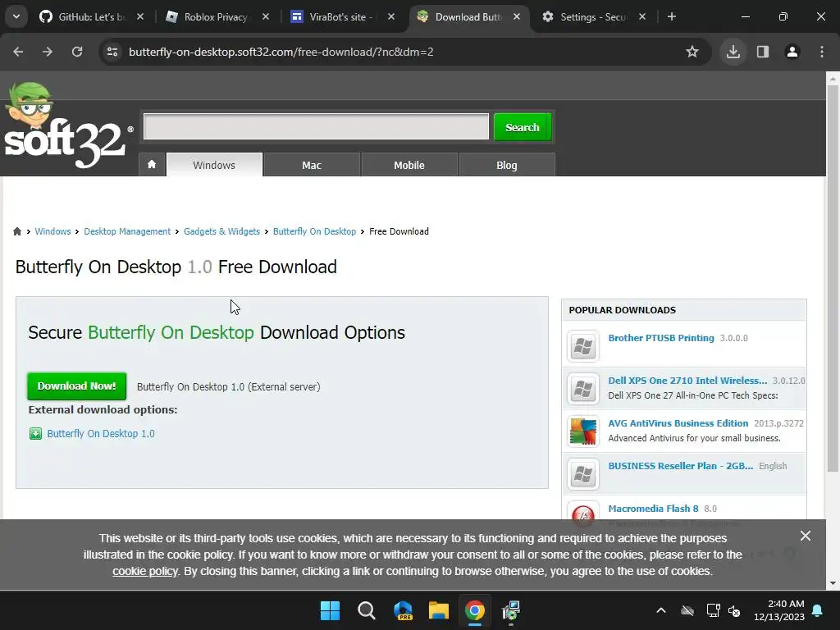Click Chrome icon in taskbar

pos(475,610)
